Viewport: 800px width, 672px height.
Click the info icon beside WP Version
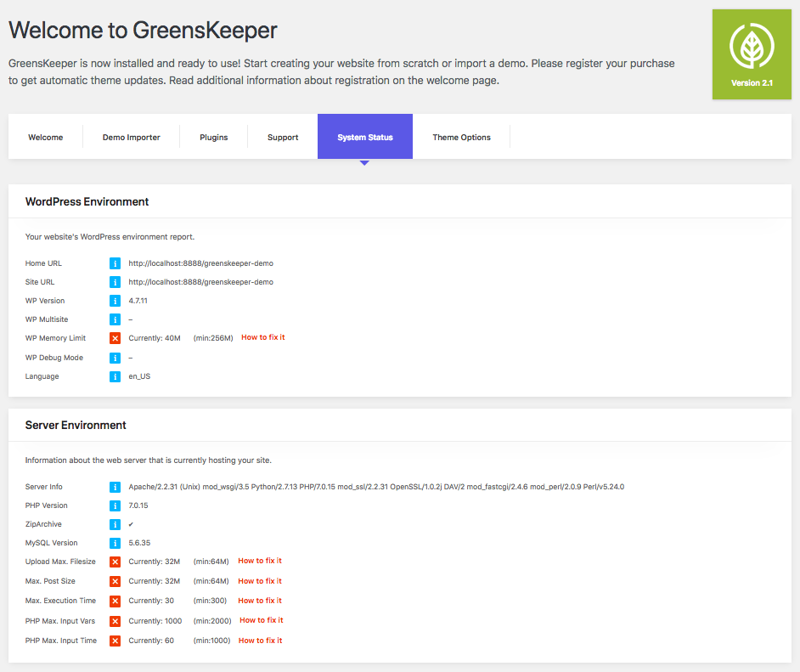click(115, 301)
